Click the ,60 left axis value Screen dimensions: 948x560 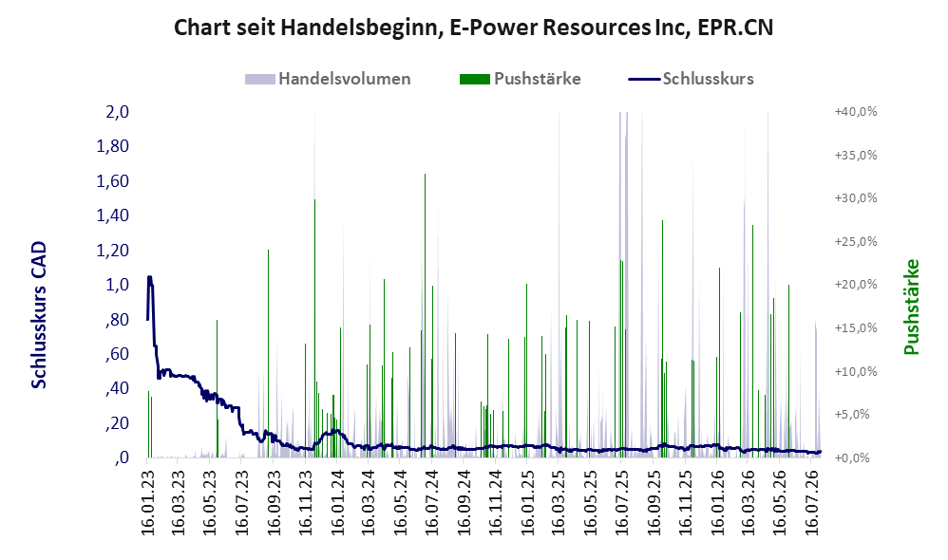pyautogui.click(x=117, y=354)
